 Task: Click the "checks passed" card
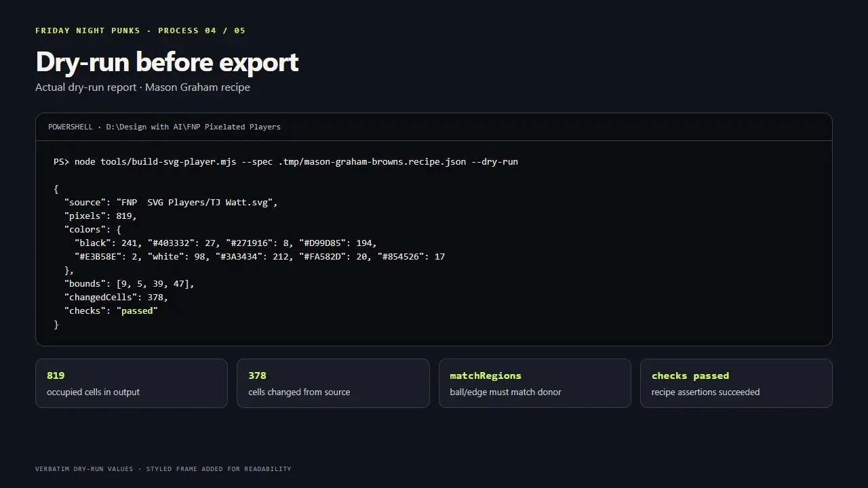[x=736, y=384]
